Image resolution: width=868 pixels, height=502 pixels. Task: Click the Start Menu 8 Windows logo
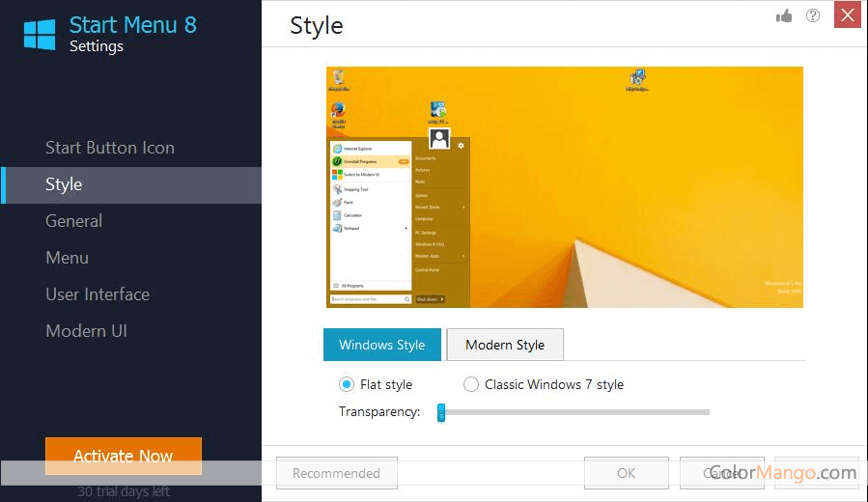tap(40, 34)
